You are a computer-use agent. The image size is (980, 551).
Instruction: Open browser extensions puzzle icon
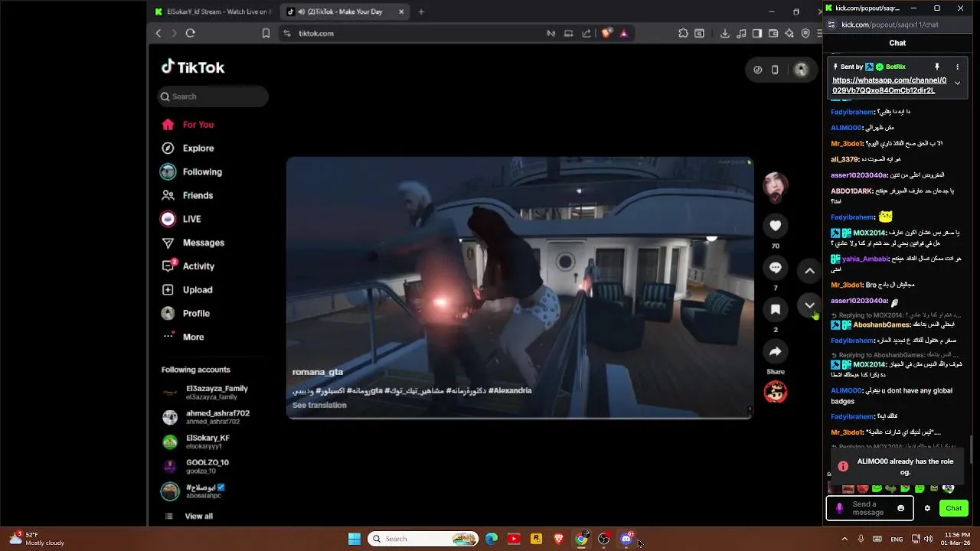683,33
